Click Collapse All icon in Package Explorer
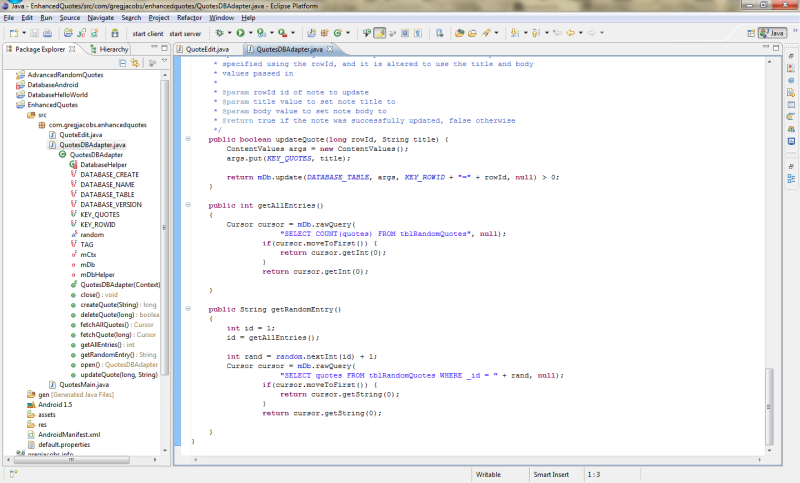800x483 pixels. [x=123, y=63]
